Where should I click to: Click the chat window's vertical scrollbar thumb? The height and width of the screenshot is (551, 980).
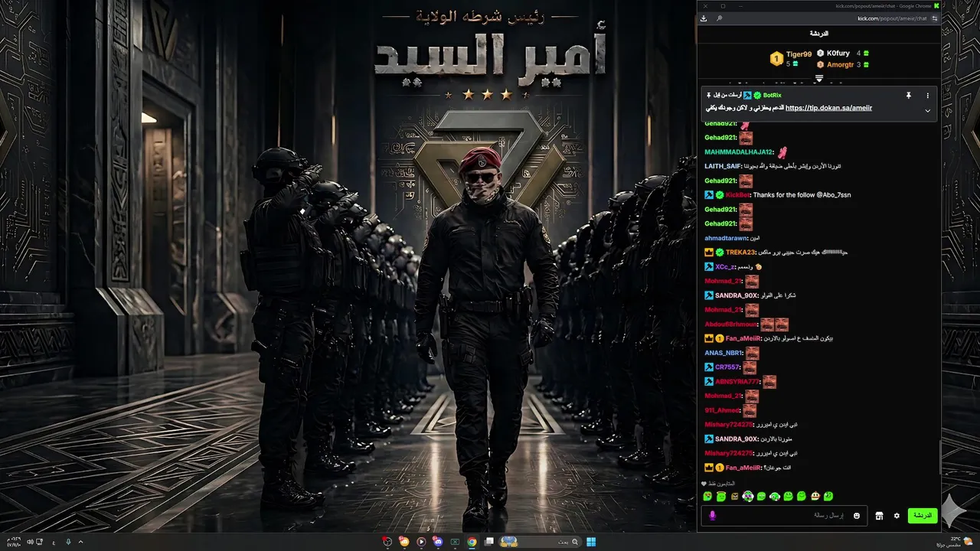pos(939,458)
